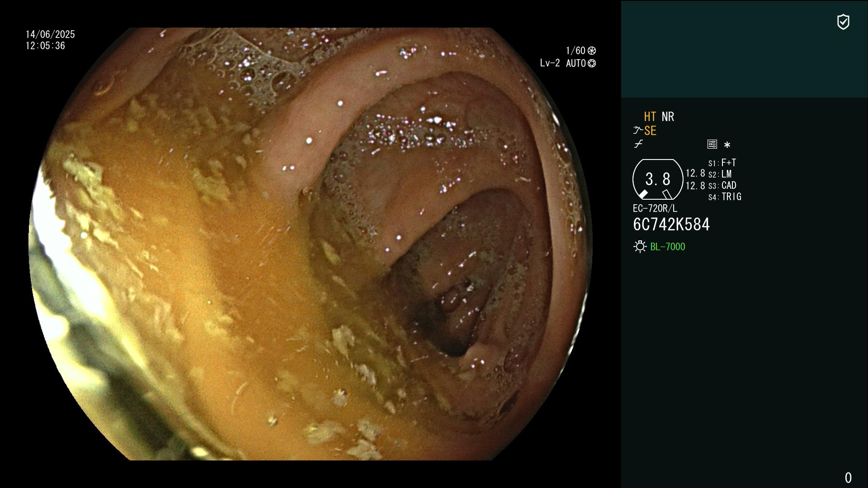Click the S4: TRIG switch assignment
This screenshot has height=488, width=868.
tap(725, 197)
